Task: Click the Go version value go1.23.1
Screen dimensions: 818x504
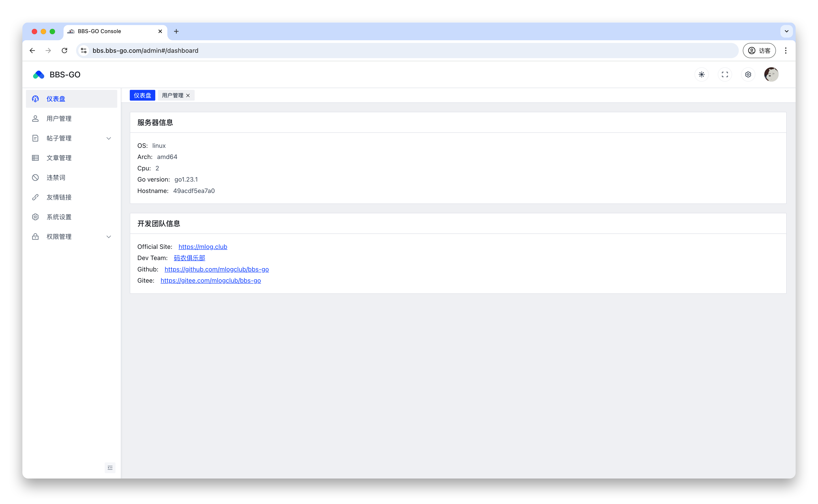Action: click(x=186, y=179)
